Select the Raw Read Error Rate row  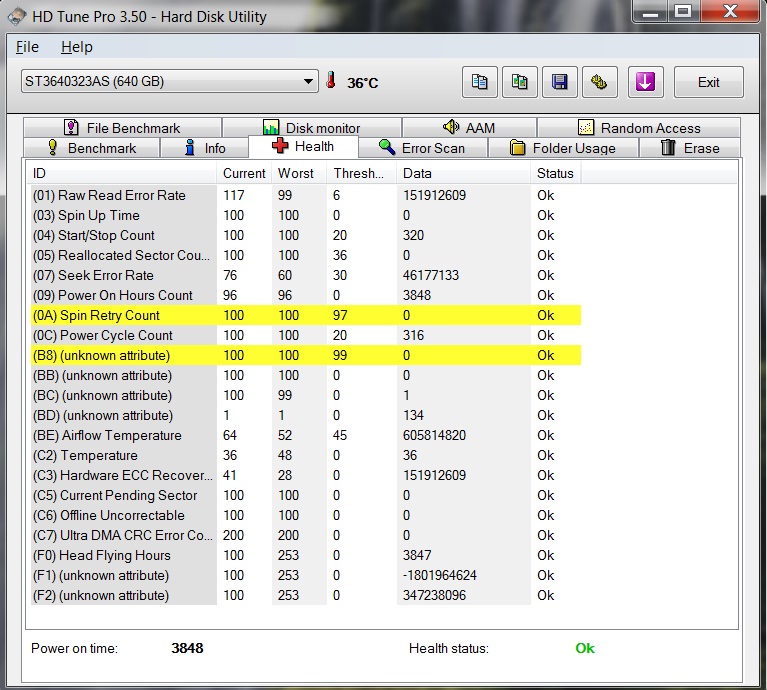[306, 195]
